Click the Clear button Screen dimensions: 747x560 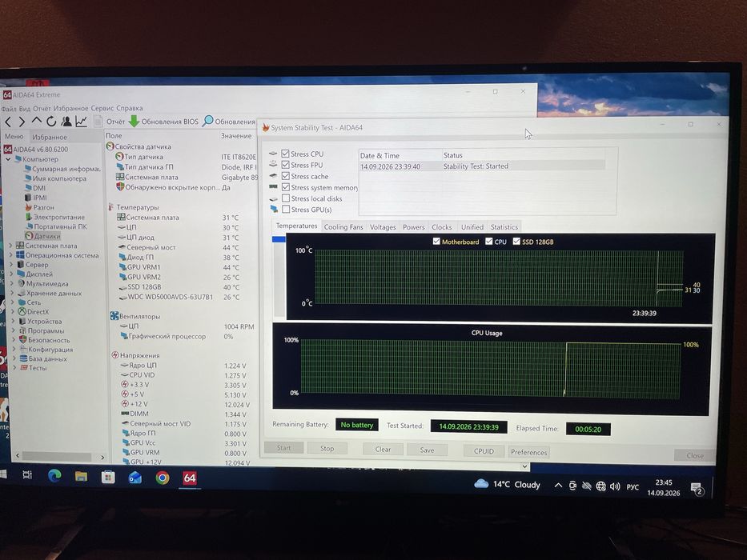pyautogui.click(x=383, y=449)
